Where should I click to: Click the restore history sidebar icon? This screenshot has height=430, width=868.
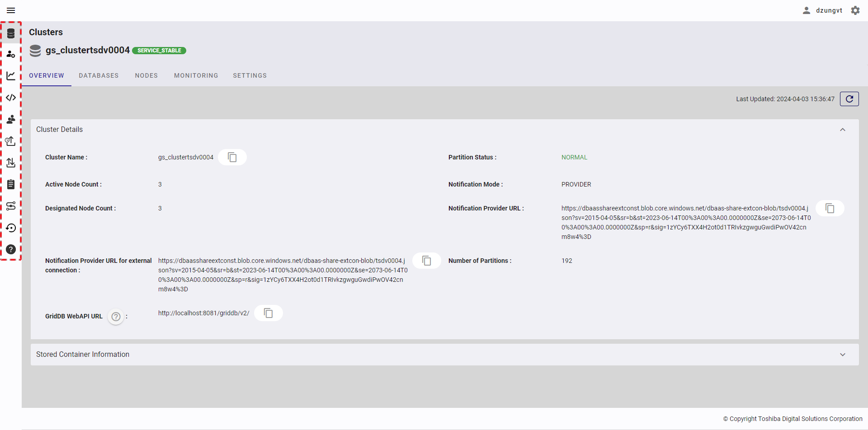pyautogui.click(x=11, y=228)
